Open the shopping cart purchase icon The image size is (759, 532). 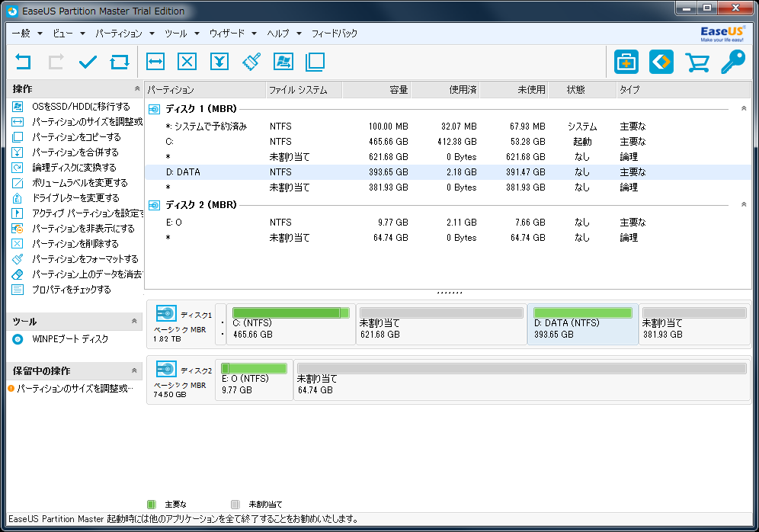click(x=697, y=62)
